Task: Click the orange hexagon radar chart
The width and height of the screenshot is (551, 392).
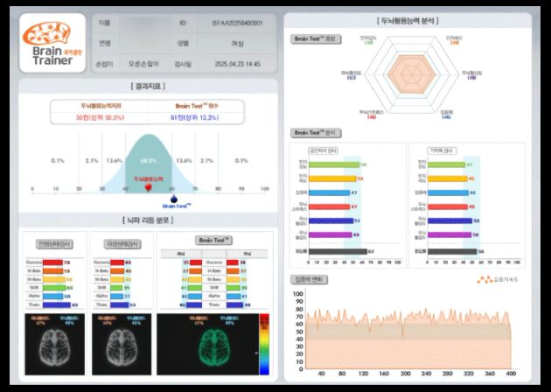Action: (411, 74)
